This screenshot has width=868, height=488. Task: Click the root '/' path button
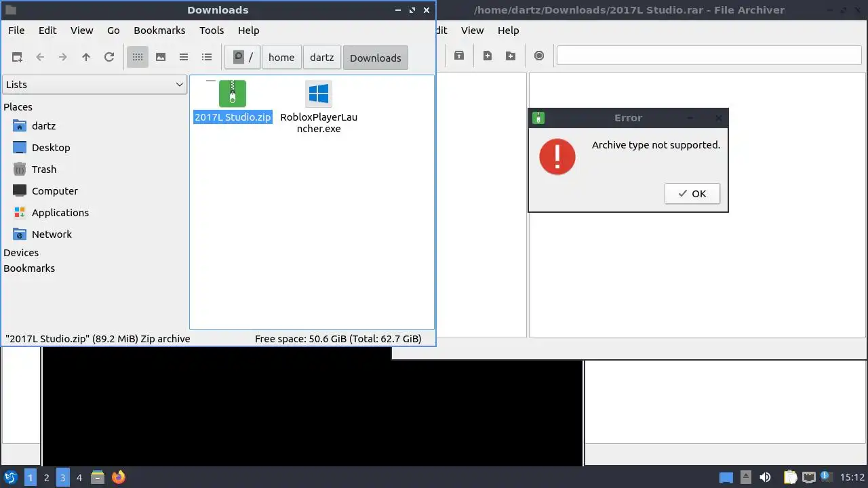click(x=243, y=58)
